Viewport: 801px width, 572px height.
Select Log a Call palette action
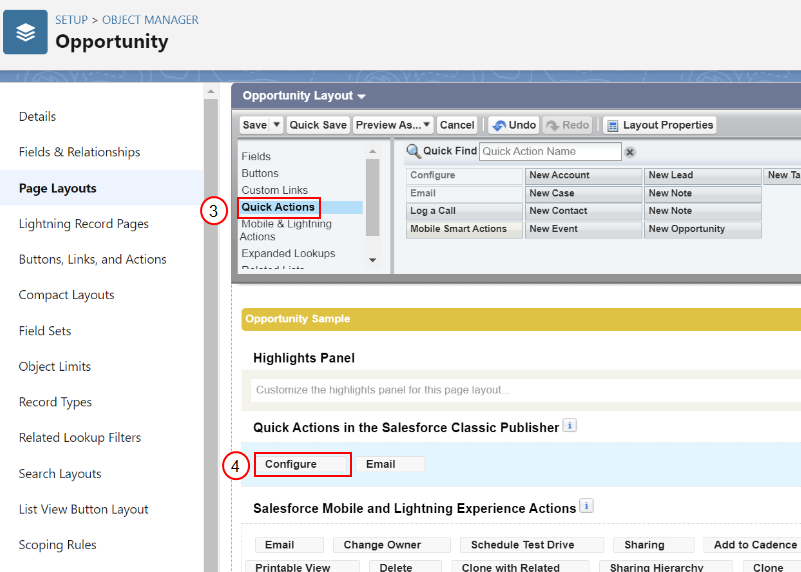click(464, 211)
